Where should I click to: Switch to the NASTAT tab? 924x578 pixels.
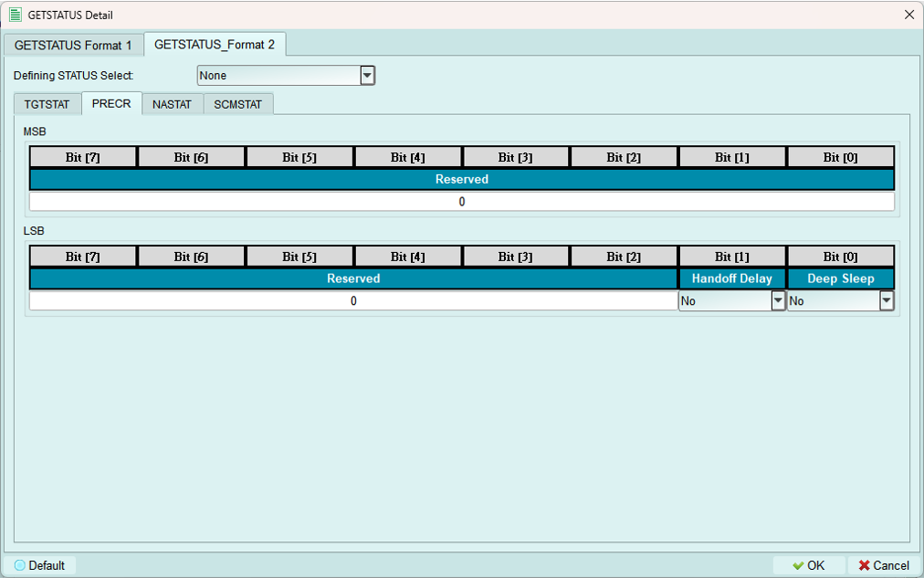coord(172,104)
